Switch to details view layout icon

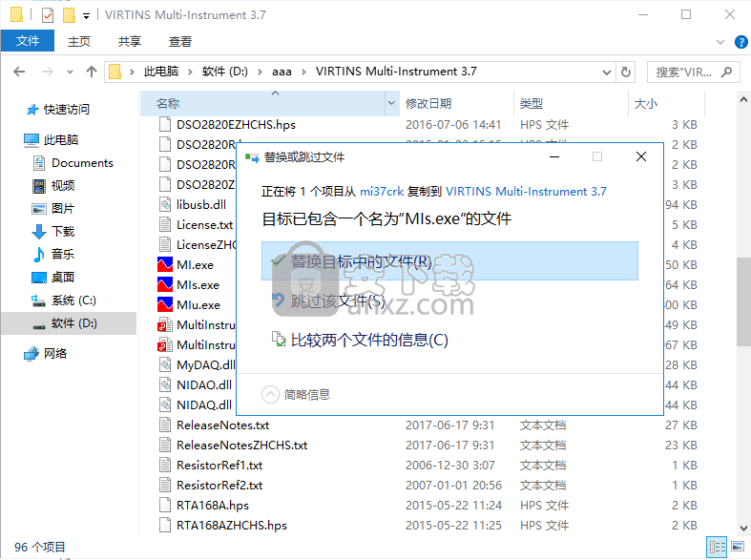point(717,547)
